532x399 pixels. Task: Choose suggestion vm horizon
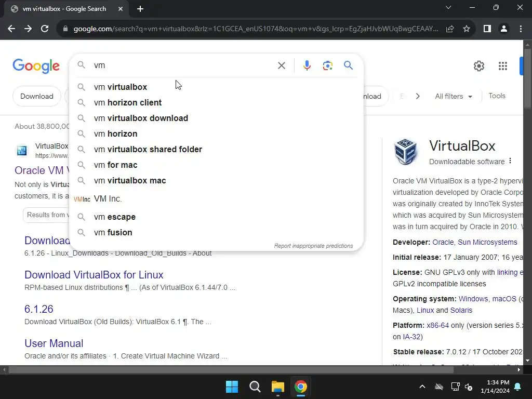216,134
